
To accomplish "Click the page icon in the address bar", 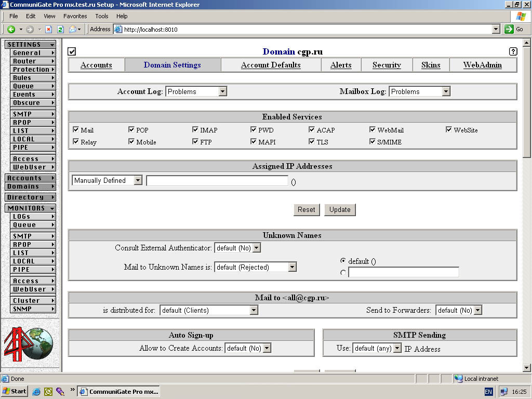I will 118,29.
